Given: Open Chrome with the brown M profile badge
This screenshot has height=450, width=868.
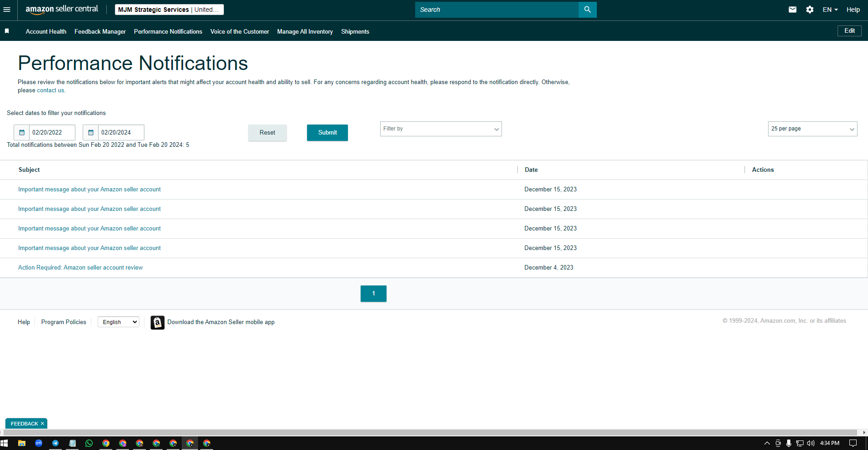Looking at the screenshot, I should click(x=139, y=443).
